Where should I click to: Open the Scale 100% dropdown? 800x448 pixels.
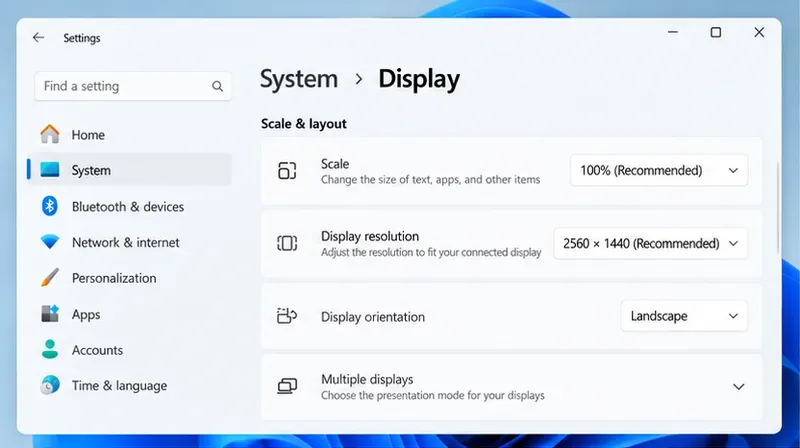[659, 170]
